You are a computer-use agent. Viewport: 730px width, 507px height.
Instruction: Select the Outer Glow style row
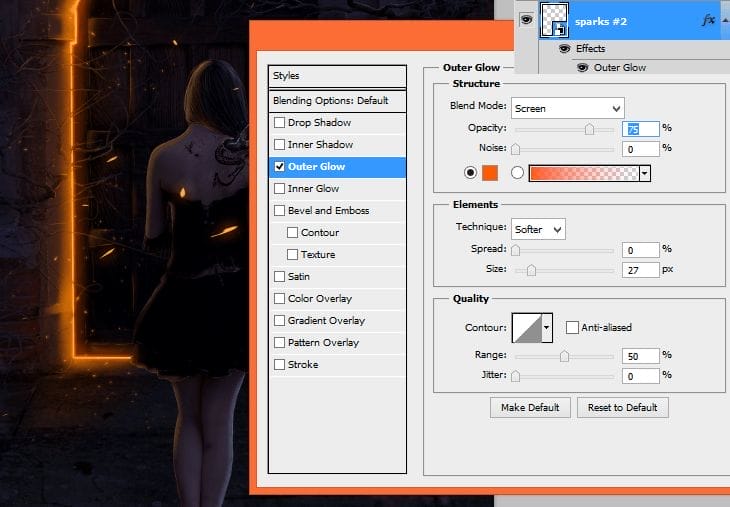tap(337, 167)
